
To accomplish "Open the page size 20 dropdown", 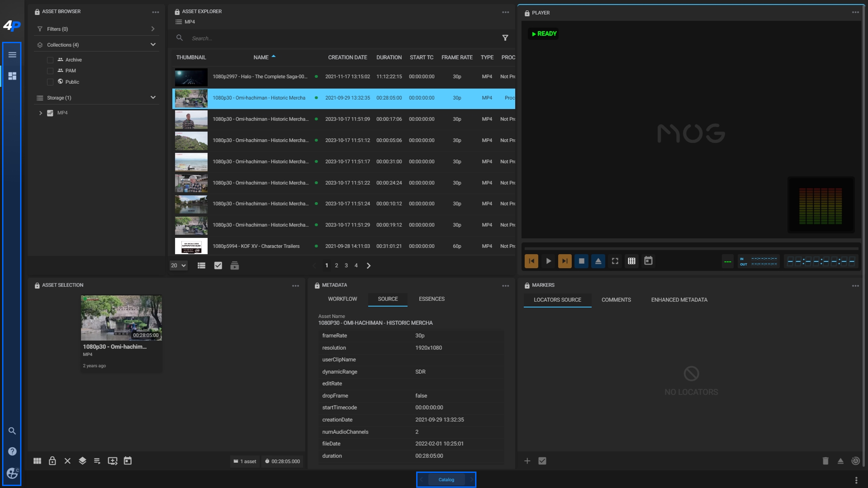I will click(178, 266).
